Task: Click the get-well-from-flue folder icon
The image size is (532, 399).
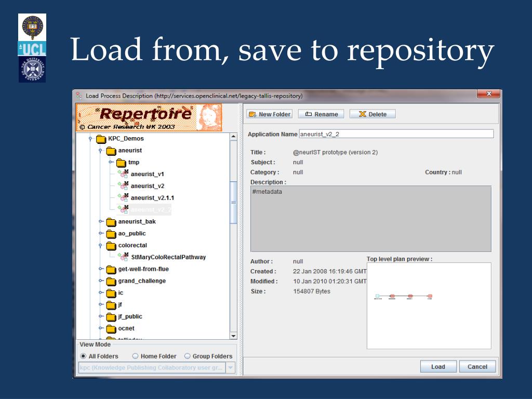Action: point(111,270)
